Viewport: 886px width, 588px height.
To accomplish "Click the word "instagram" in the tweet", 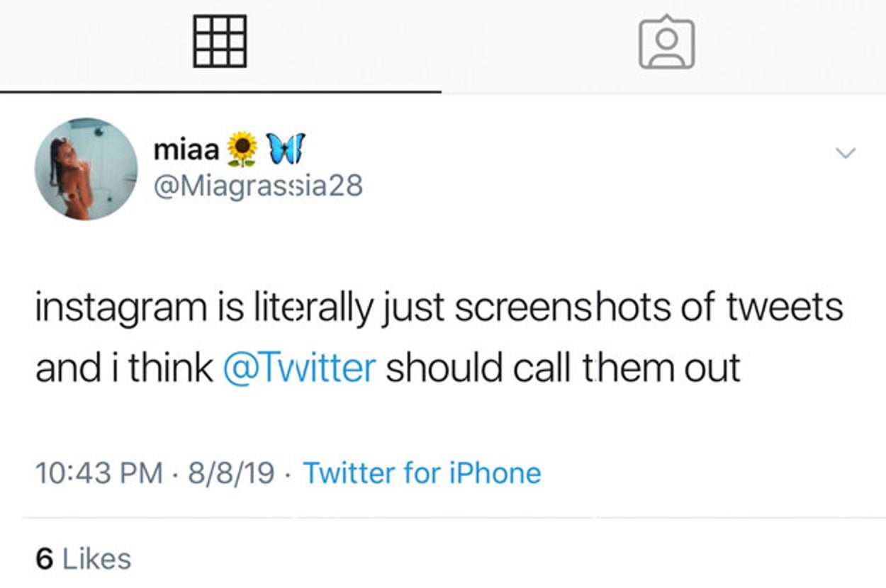I will (120, 308).
